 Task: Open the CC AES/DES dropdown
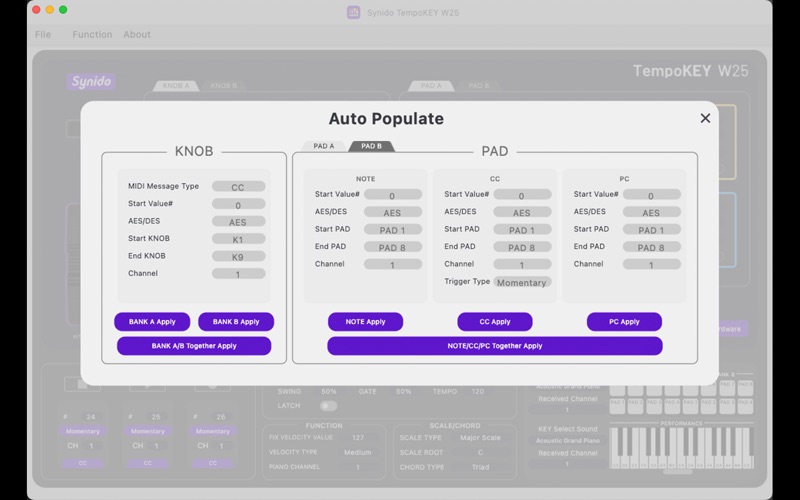point(522,212)
